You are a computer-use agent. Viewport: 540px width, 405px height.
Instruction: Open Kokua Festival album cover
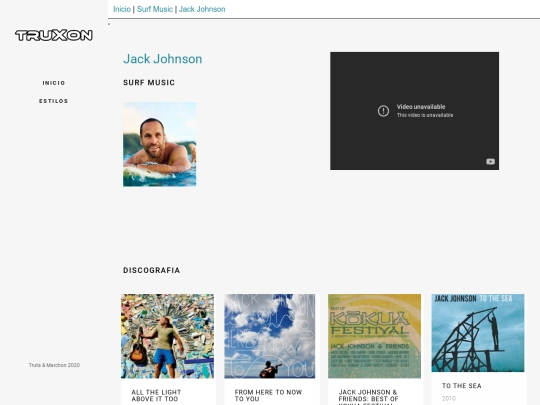(374, 336)
